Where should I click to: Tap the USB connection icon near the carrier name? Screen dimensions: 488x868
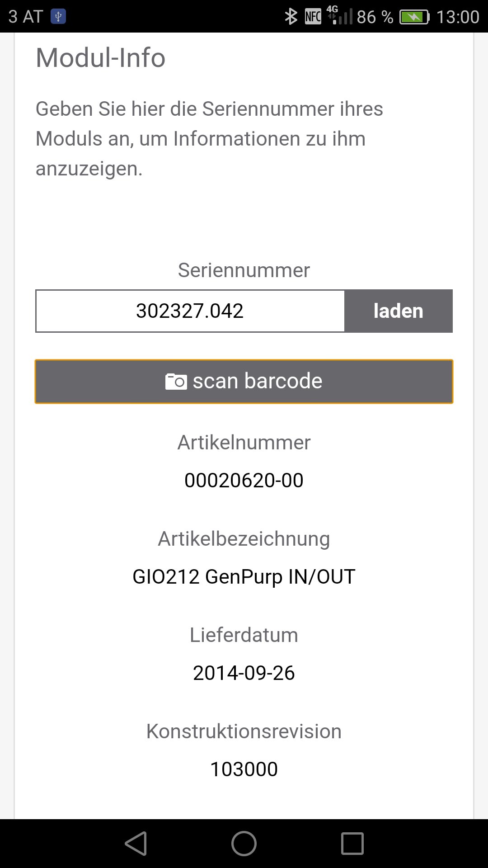pos(60,16)
